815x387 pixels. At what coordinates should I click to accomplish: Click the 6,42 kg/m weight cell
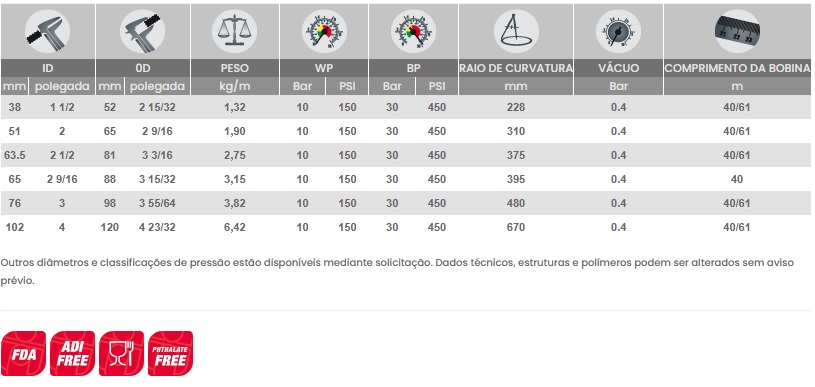tap(234, 227)
